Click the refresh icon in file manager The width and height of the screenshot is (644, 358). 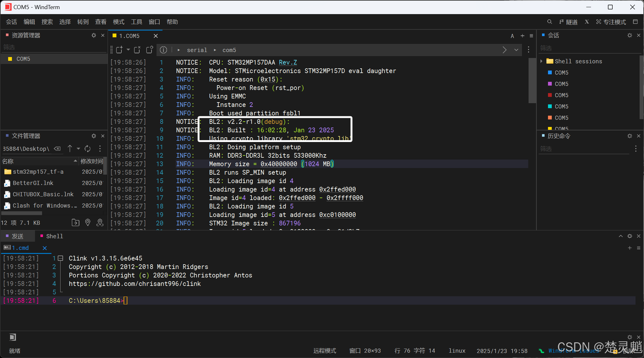click(88, 149)
